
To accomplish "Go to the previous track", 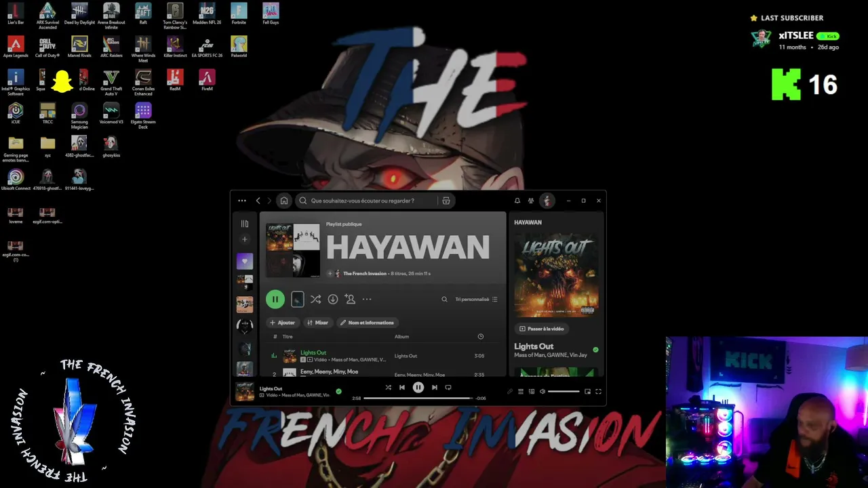I will click(x=402, y=388).
